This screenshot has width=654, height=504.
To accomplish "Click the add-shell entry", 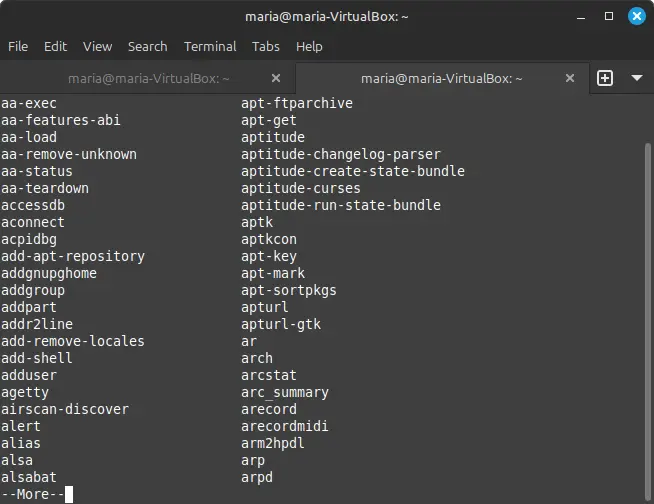I will coord(37,358).
